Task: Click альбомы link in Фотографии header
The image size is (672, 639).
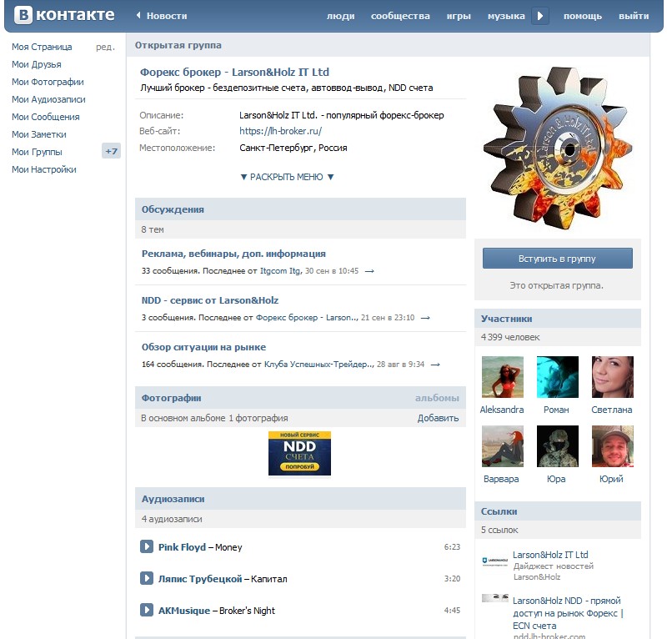Action: pyautogui.click(x=437, y=398)
